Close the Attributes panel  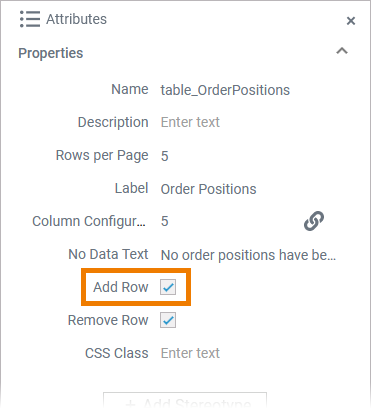tap(351, 21)
